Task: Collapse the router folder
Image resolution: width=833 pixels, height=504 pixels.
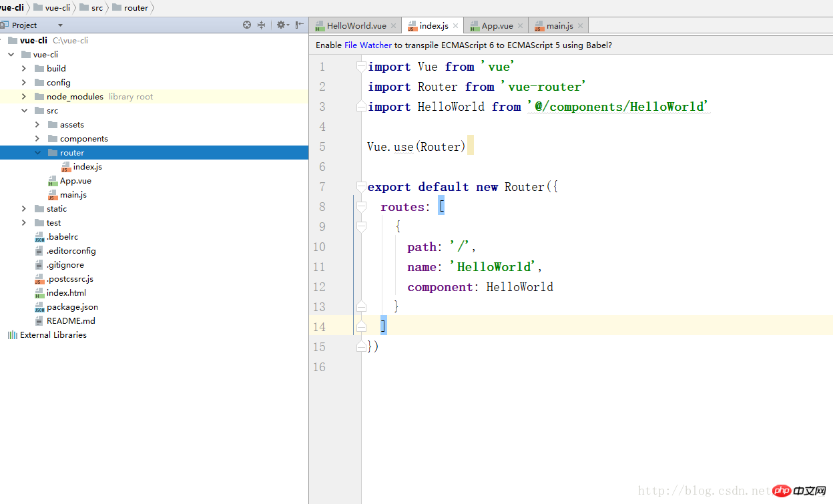Action: coord(37,153)
